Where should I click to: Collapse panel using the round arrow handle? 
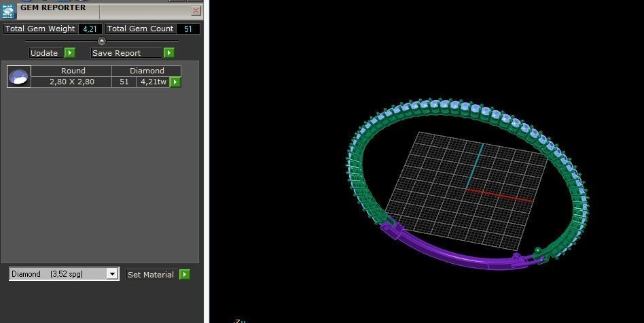(x=102, y=41)
